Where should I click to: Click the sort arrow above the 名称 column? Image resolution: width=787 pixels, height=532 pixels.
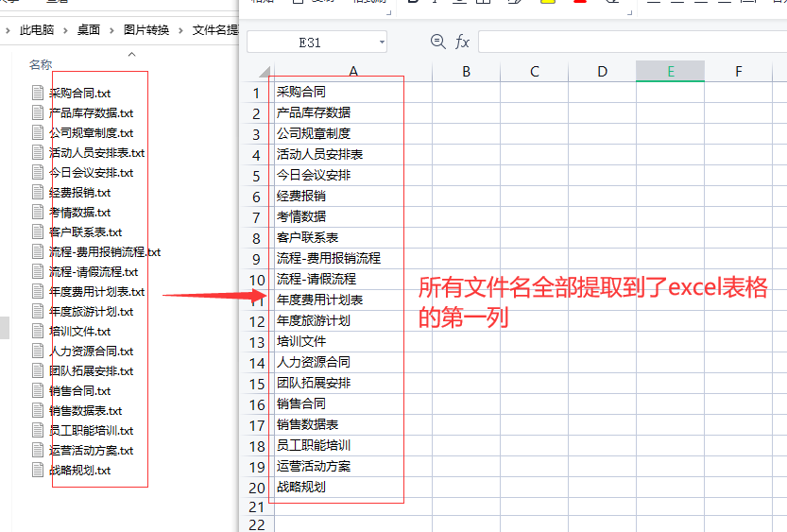coord(131,54)
